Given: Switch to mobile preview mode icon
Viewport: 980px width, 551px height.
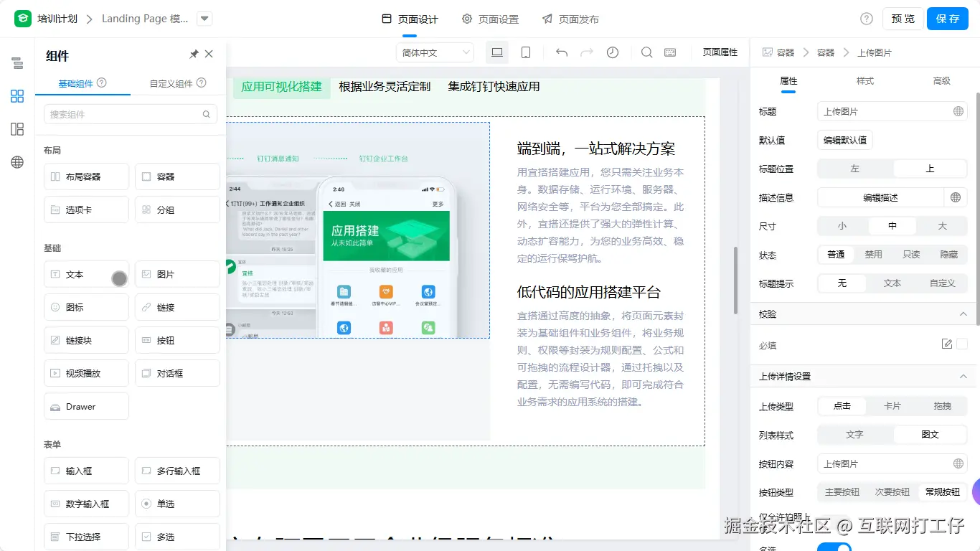Looking at the screenshot, I should coord(526,52).
